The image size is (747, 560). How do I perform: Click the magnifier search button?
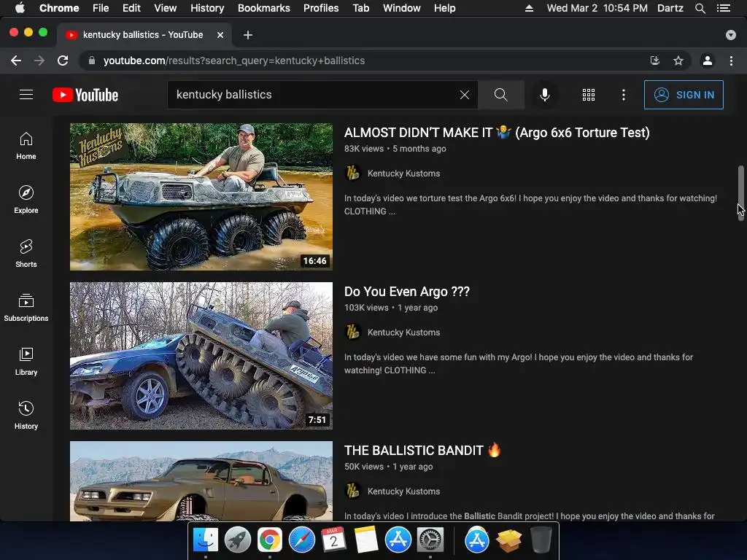click(500, 95)
